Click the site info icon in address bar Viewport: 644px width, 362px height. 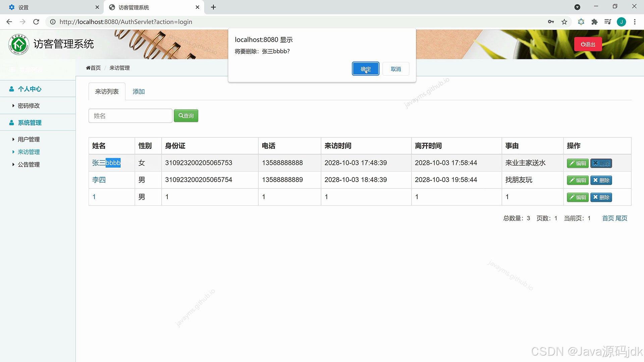pos(53,22)
